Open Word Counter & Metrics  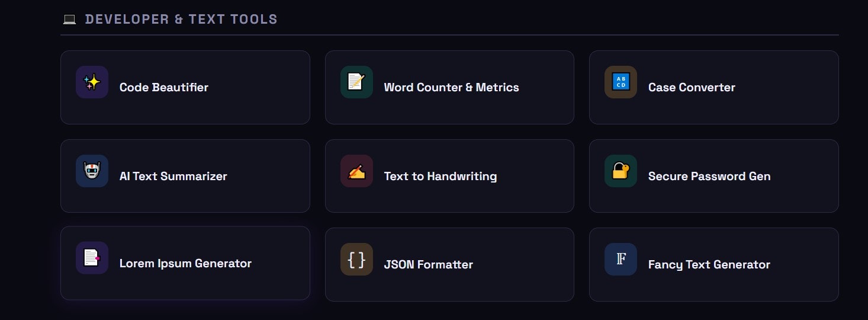click(449, 87)
